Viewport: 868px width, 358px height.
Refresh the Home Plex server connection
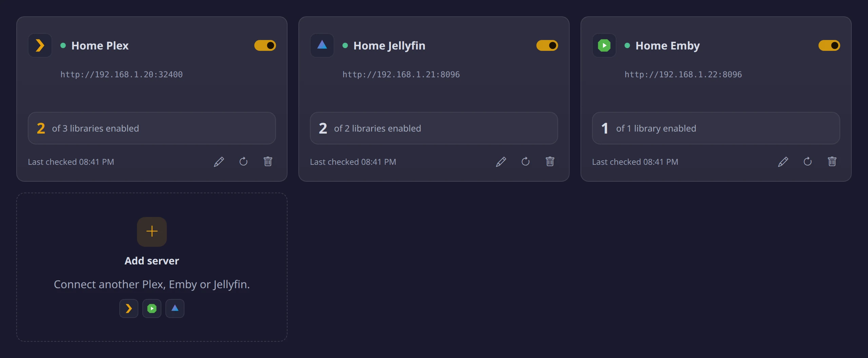click(x=243, y=162)
